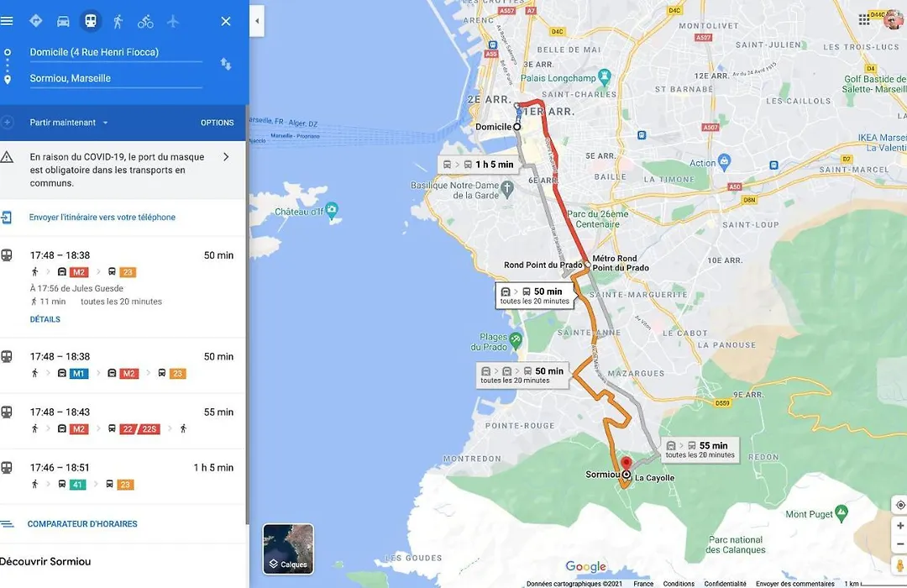Swap origin and destination arrows
Image resolution: width=907 pixels, height=588 pixels.
click(226, 64)
